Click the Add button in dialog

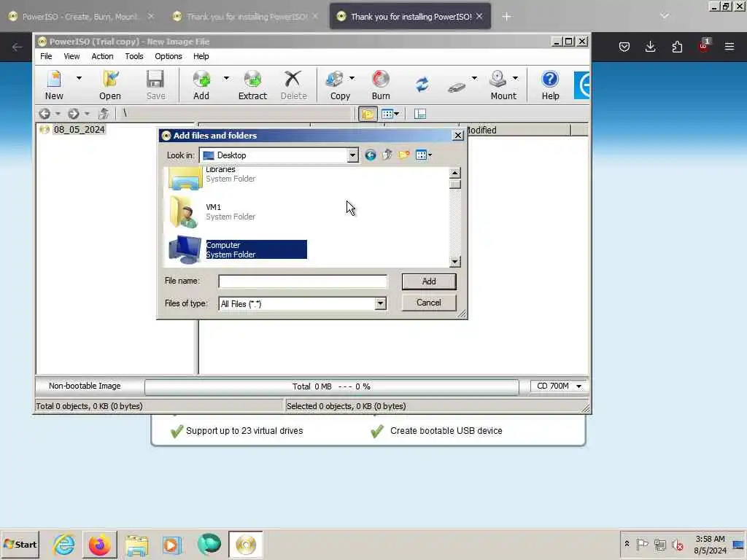[429, 281]
